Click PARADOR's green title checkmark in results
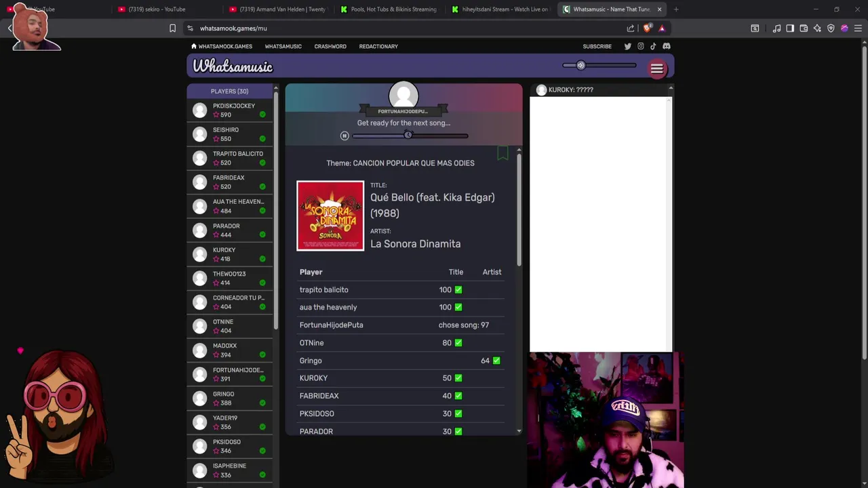This screenshot has height=488, width=868. [458, 431]
